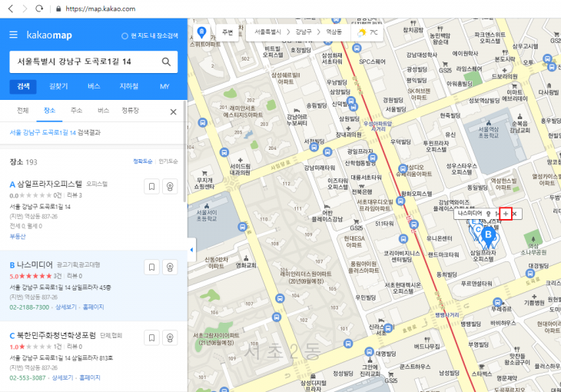
Task: Open the 강남구 district dropdown
Action: tap(304, 33)
